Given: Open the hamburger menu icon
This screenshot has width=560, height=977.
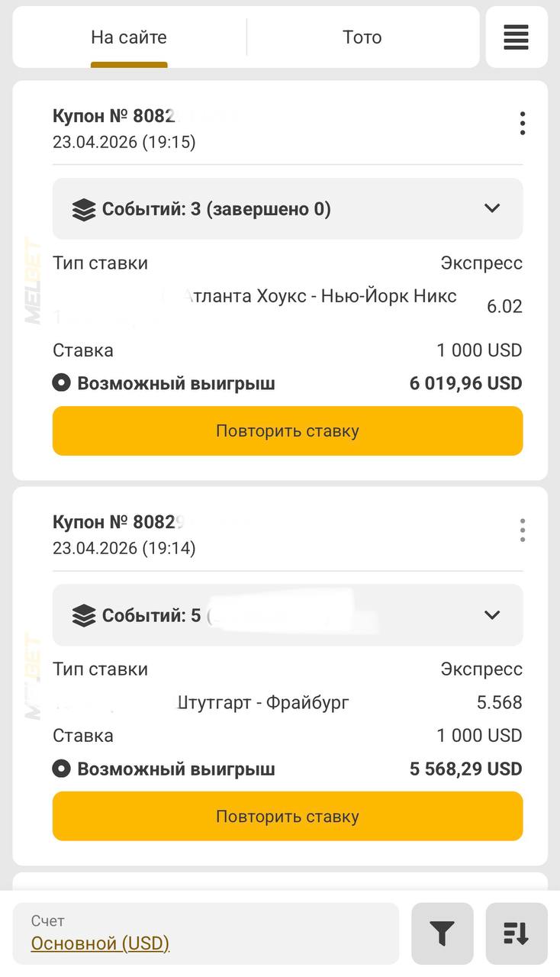Looking at the screenshot, I should (516, 37).
